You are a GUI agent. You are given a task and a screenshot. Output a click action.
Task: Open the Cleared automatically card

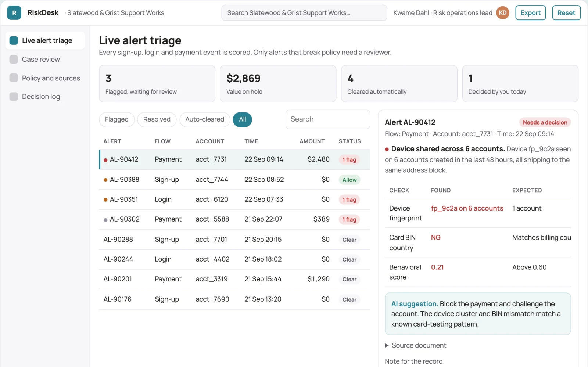[399, 84]
